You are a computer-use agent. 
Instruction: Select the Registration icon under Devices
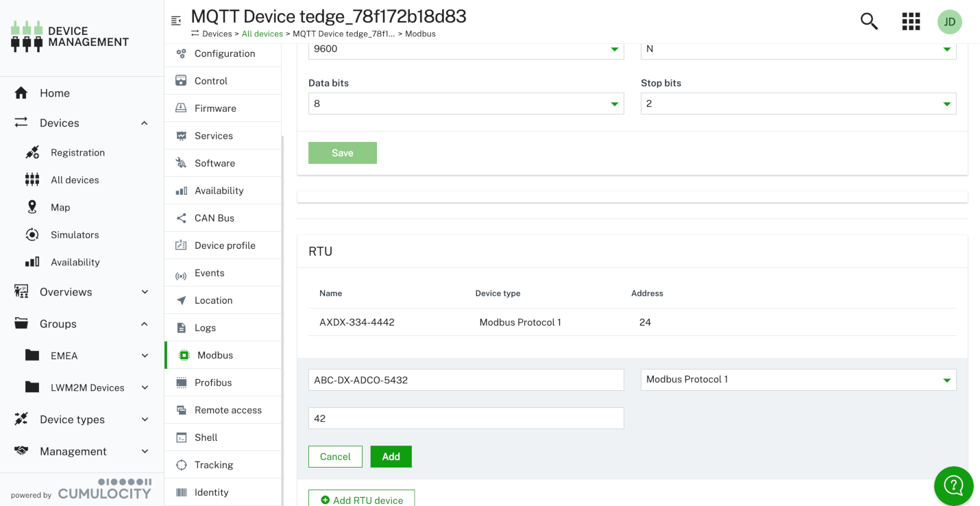point(32,152)
